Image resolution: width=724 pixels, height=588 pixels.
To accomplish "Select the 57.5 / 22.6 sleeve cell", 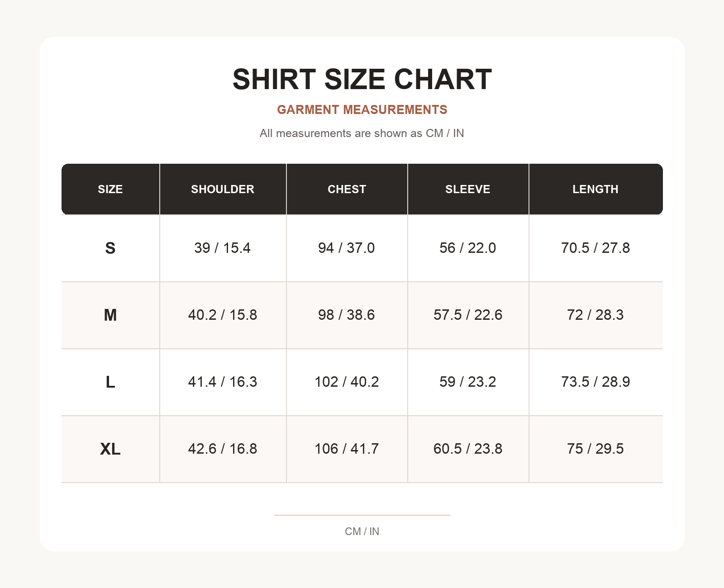I will tap(468, 315).
